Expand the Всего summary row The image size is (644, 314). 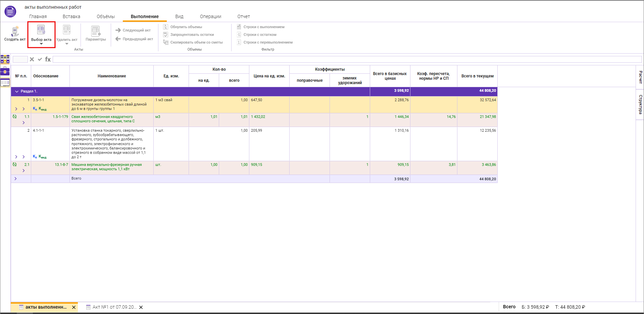(x=15, y=179)
